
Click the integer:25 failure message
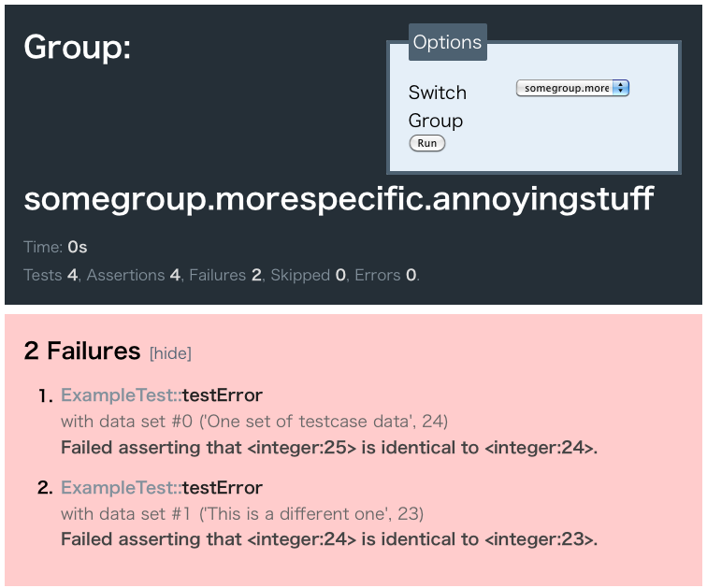(x=329, y=448)
